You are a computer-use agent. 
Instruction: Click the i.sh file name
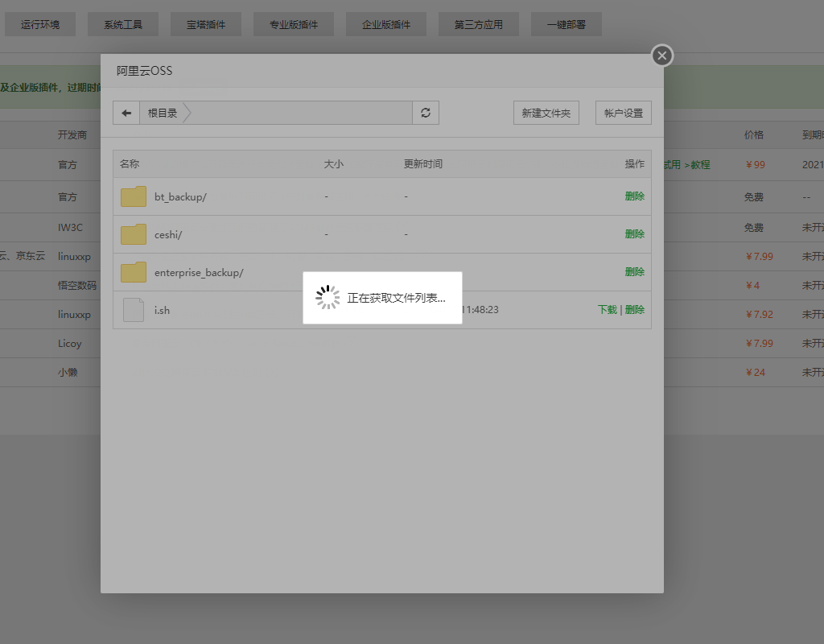[x=162, y=311]
